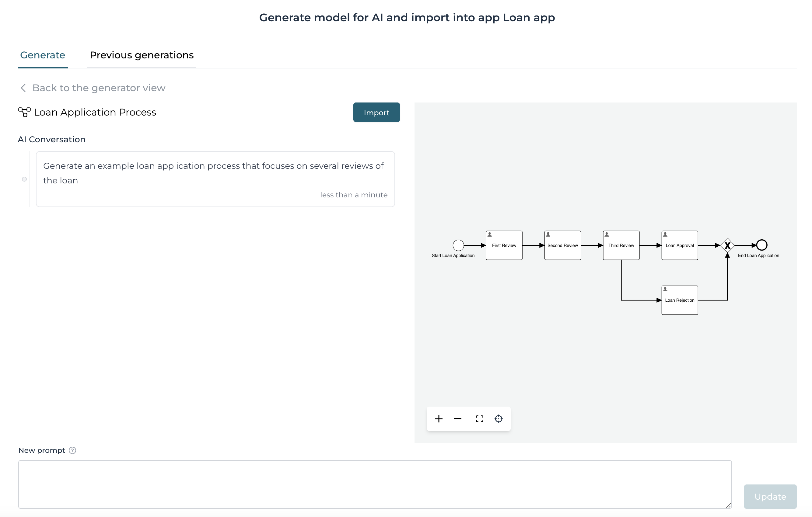
Task: Select the Generate tab
Action: click(x=43, y=55)
